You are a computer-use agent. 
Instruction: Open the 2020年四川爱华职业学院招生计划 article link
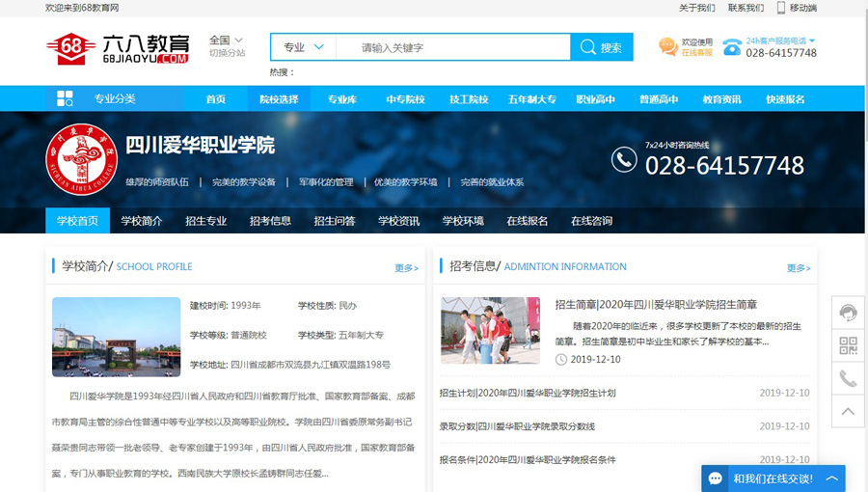[527, 394]
